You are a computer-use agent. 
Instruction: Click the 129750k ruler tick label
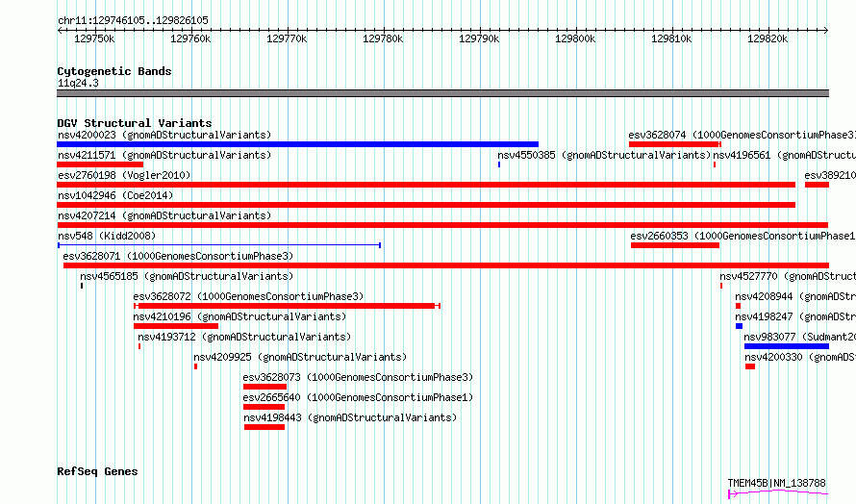tap(94, 38)
